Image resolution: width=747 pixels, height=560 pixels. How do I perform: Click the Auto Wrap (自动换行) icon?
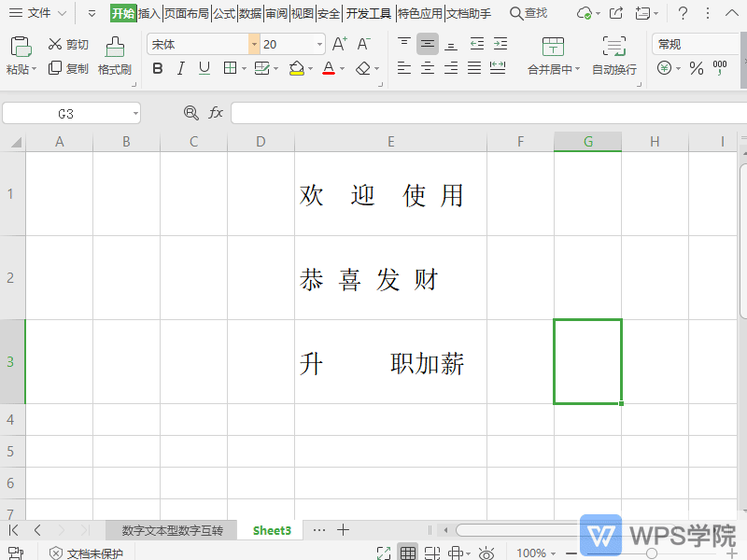(613, 48)
